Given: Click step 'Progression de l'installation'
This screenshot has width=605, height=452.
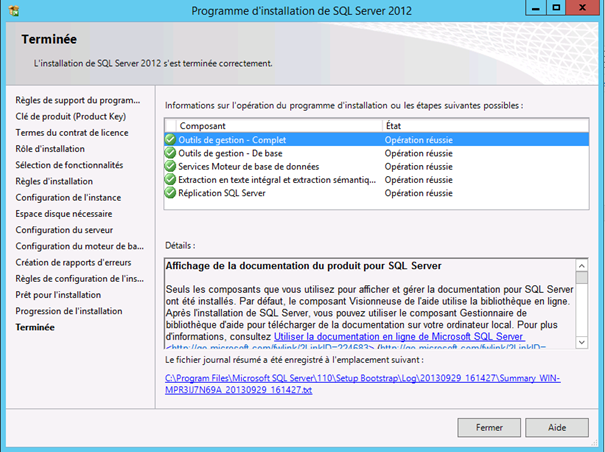Looking at the screenshot, I should pos(69,311).
